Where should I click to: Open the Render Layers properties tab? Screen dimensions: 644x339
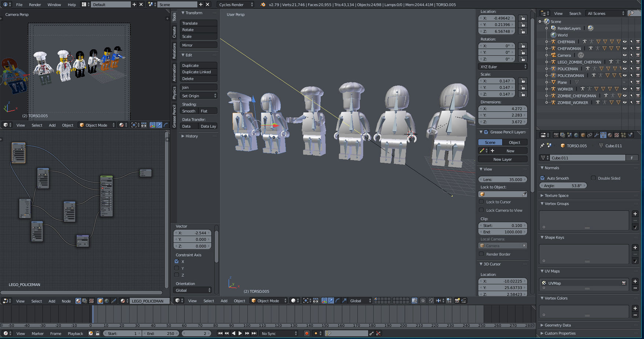[x=563, y=135]
